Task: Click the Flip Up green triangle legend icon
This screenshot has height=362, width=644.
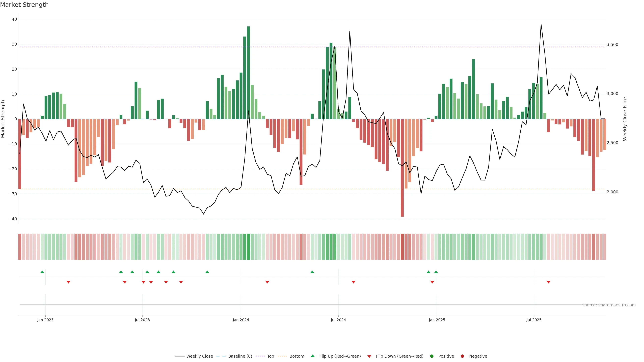Action: tap(312, 356)
